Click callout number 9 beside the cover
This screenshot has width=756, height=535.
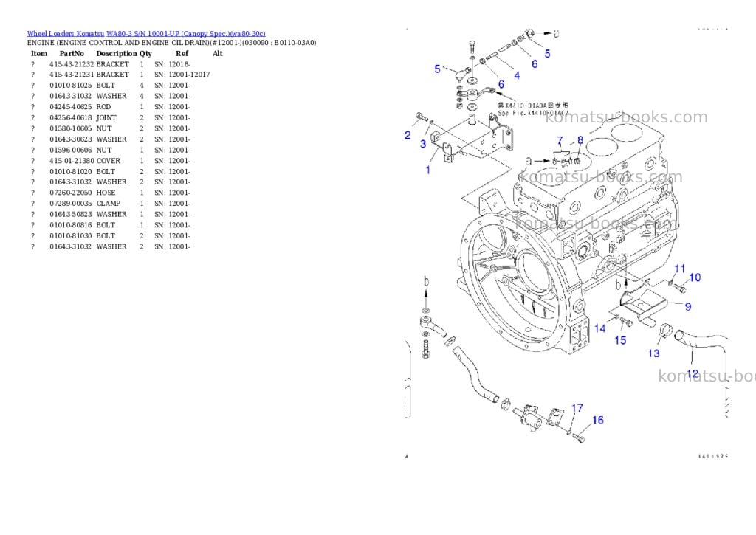point(688,306)
